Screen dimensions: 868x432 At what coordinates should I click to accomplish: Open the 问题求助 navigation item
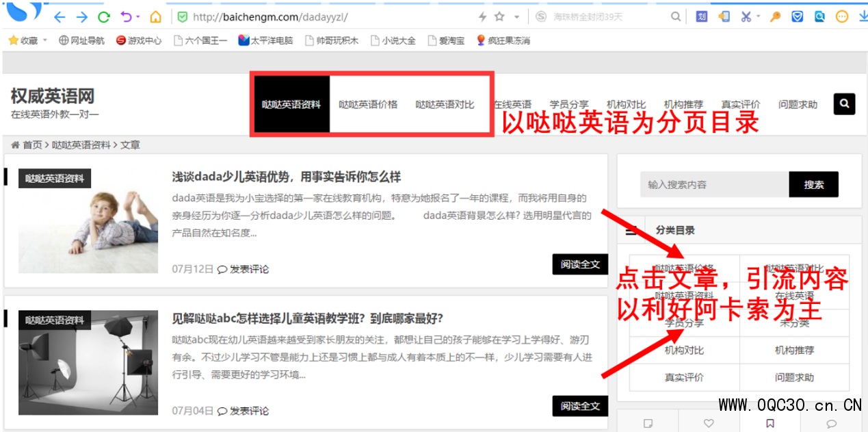(798, 105)
